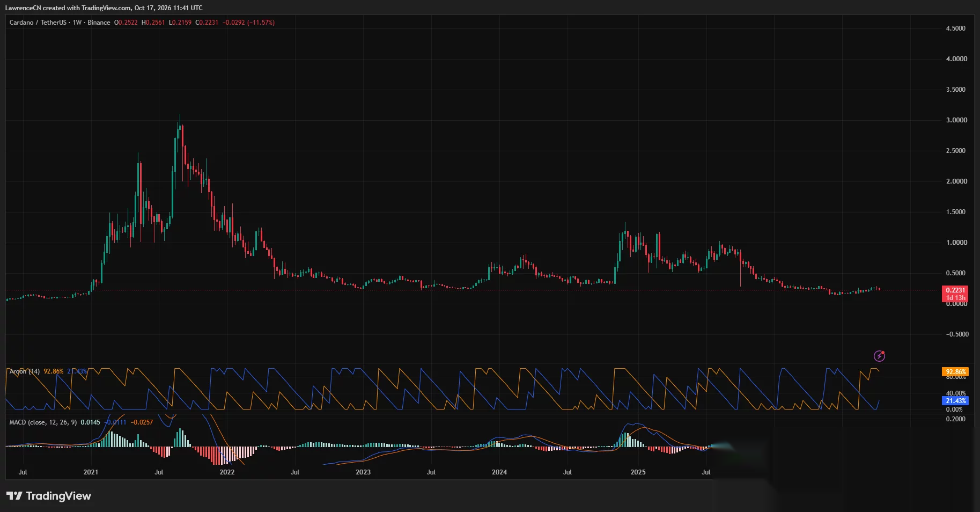Click the 4.5000 price axis label
The height and width of the screenshot is (512, 980).
click(956, 28)
